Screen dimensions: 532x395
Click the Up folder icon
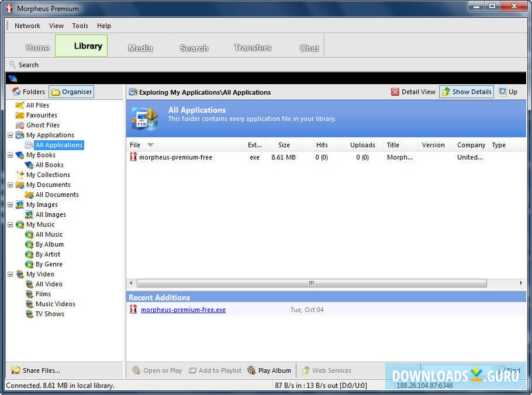[502, 92]
